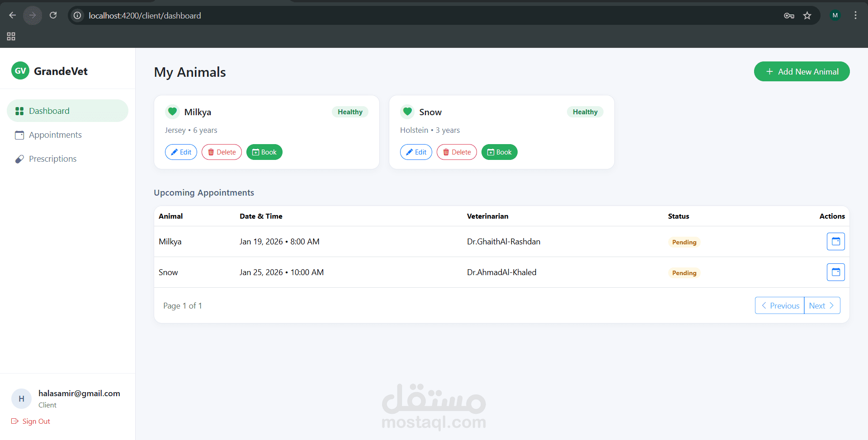Click the GrandeVet brand name

pyautogui.click(x=61, y=71)
